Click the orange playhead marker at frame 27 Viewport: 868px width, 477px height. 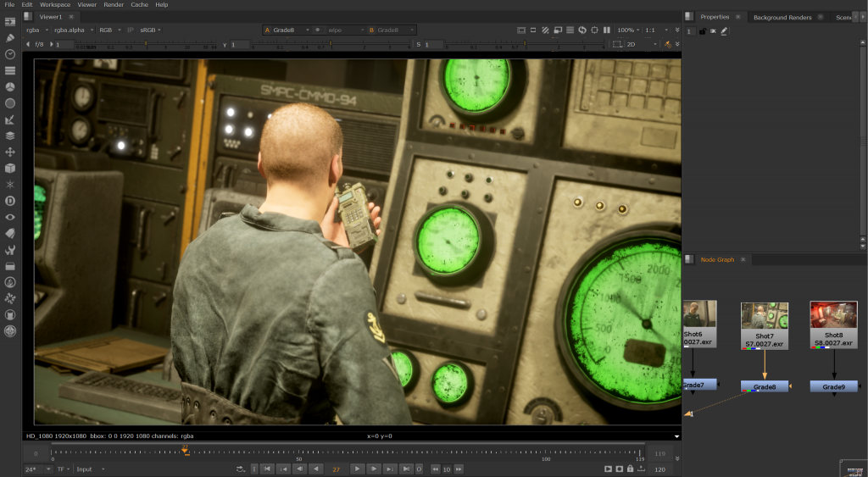tap(186, 450)
